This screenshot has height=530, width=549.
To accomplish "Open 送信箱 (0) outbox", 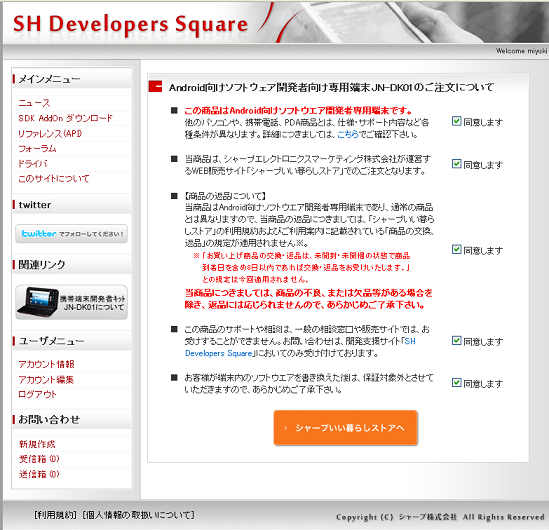I will [x=39, y=474].
